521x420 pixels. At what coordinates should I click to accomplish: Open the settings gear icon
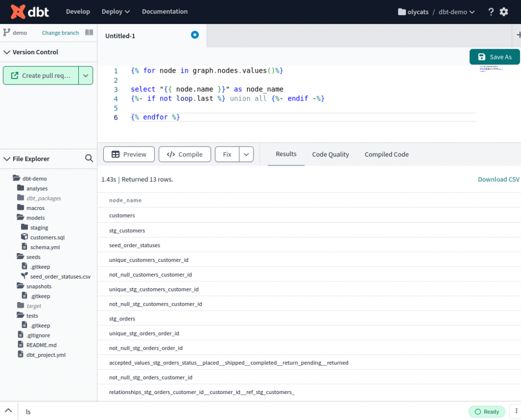(x=504, y=12)
